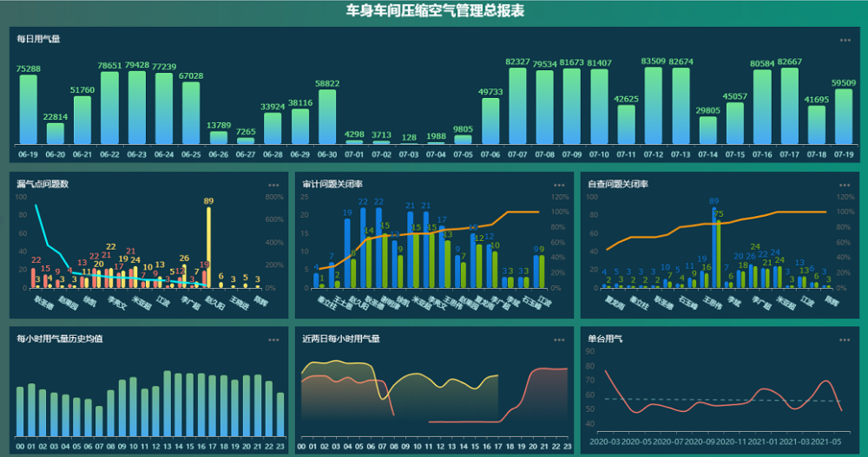Screen dimensions: 868x457
Task: Click the value label 38116
Action: 300,103
